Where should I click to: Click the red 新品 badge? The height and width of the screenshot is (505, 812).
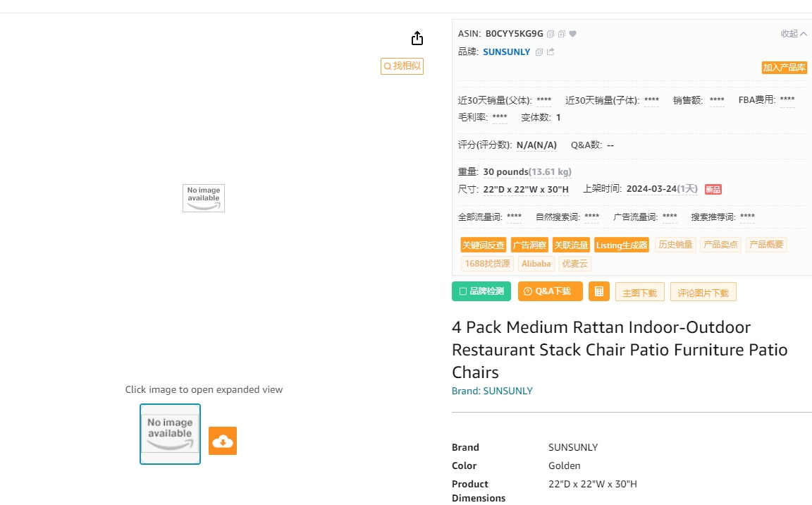(713, 190)
